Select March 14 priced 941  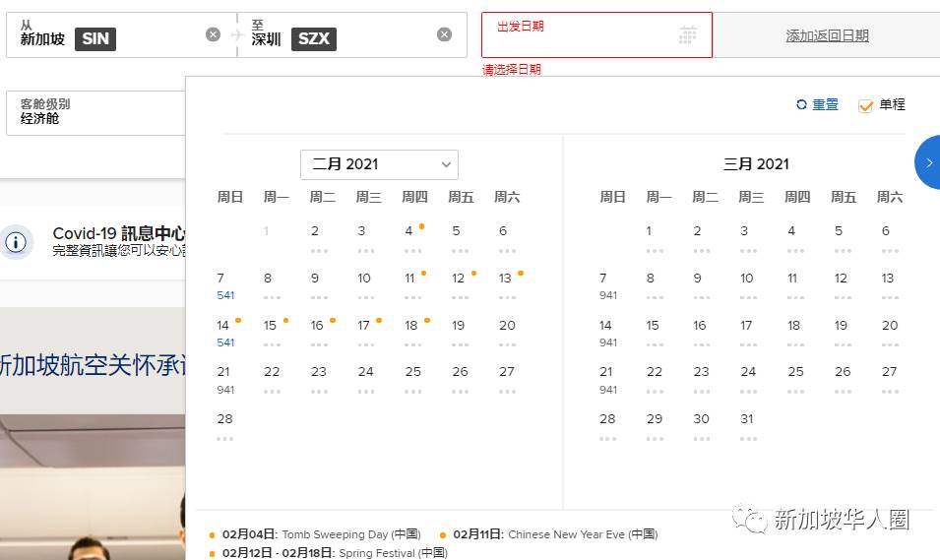pyautogui.click(x=608, y=334)
